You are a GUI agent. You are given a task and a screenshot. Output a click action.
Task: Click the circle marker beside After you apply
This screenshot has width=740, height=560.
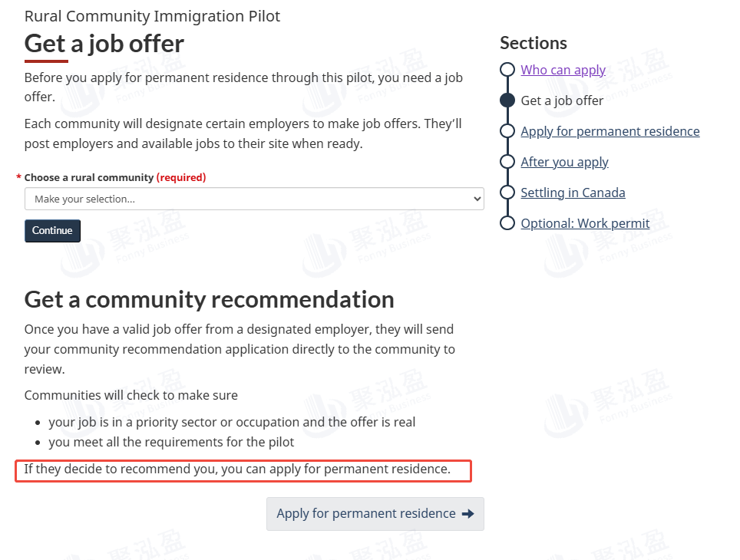pyautogui.click(x=507, y=162)
